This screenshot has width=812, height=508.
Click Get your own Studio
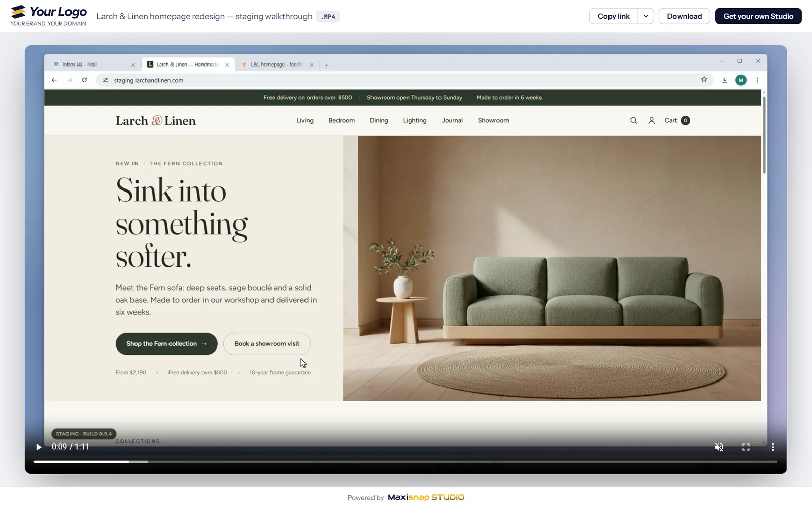pos(758,16)
